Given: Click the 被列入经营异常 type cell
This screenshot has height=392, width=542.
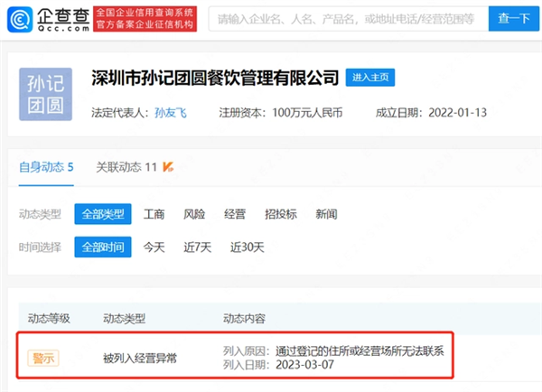Looking at the screenshot, I should coord(140,358).
